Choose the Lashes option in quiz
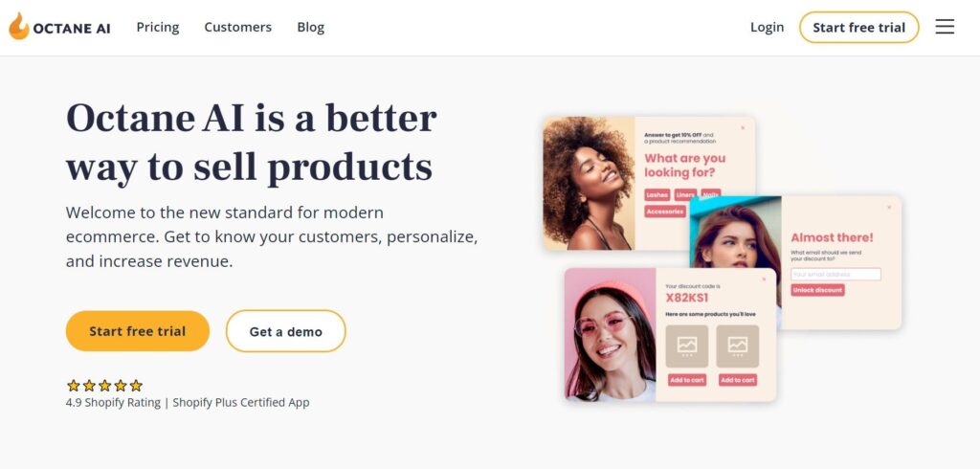Screen dimensions: 980x469 tap(657, 195)
